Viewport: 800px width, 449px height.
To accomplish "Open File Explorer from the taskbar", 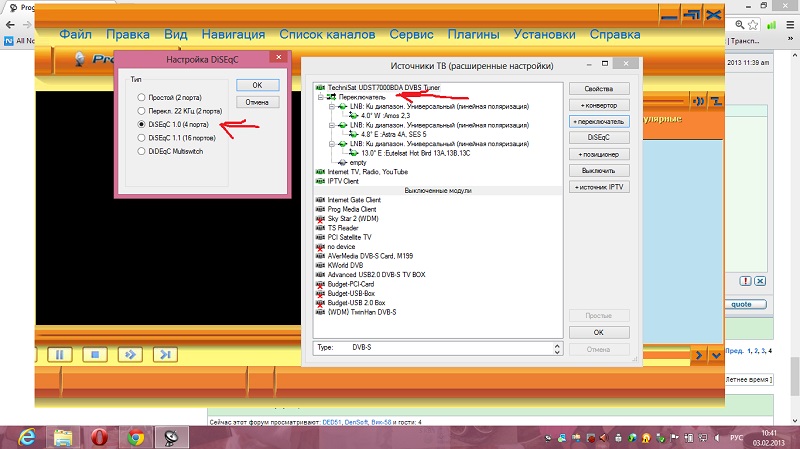I will 61,435.
